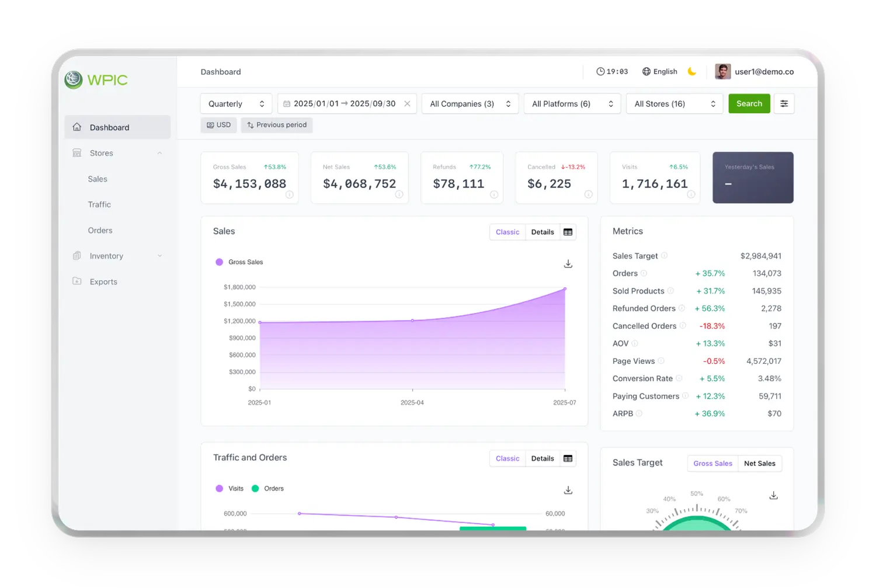Toggle Gross Sales legend color swatch
This screenshot has height=588, width=876.
[220, 262]
